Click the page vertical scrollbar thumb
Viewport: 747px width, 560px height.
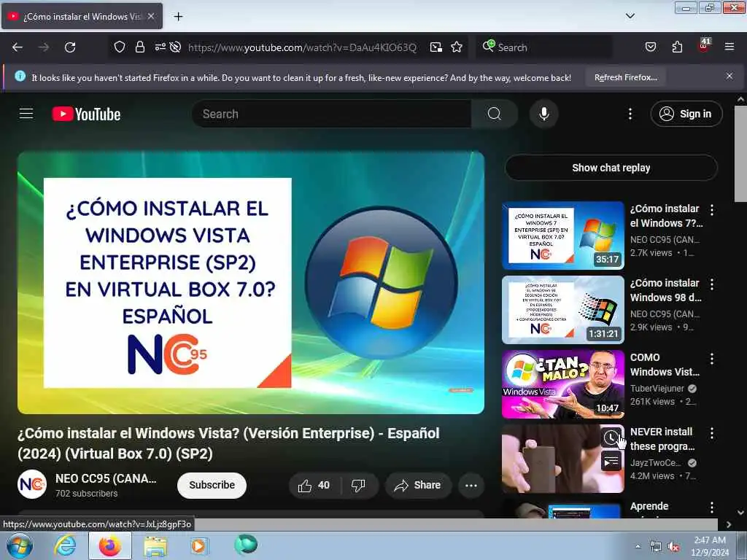pos(740,153)
